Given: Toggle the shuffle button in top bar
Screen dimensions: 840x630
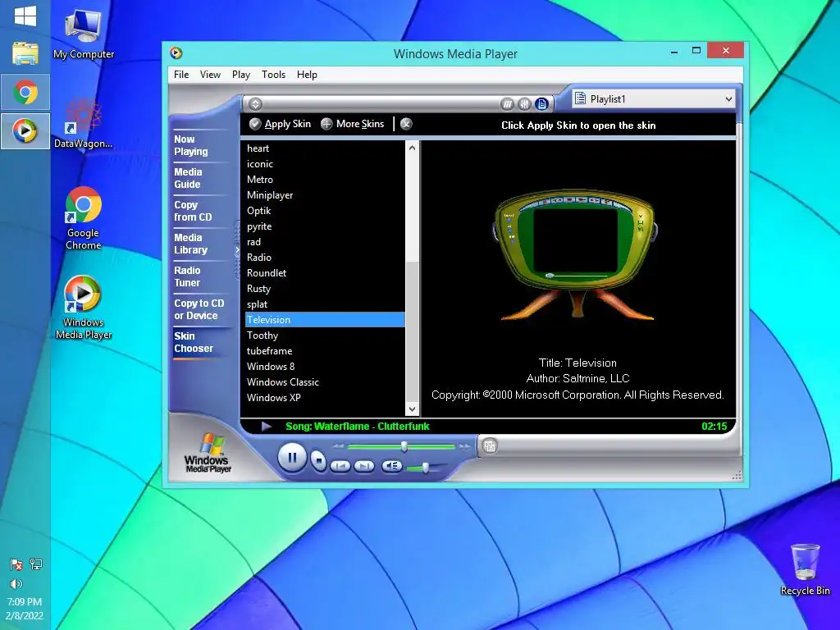Looking at the screenshot, I should coord(507,104).
